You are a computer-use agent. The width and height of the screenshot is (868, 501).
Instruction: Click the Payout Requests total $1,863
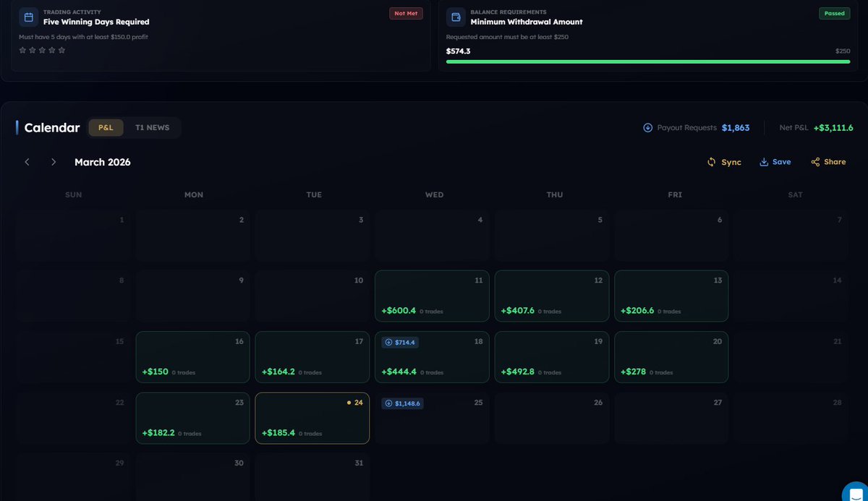pyautogui.click(x=736, y=128)
